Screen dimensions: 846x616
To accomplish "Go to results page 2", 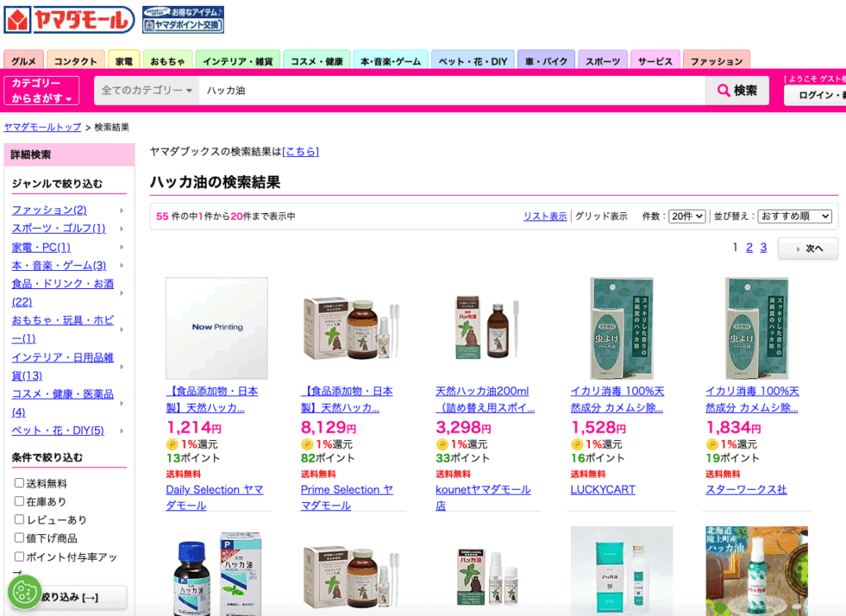I will (x=749, y=248).
